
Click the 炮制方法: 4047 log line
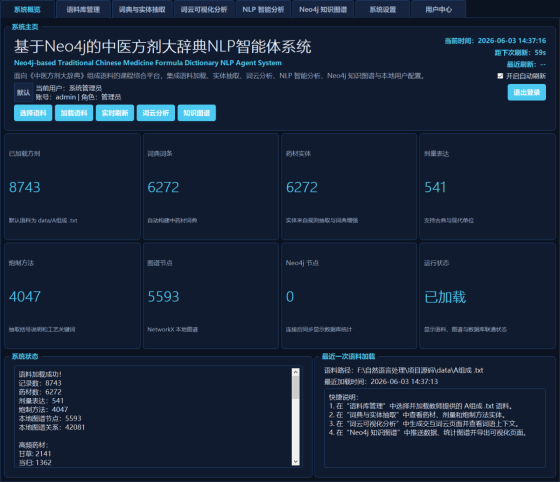pos(43,409)
